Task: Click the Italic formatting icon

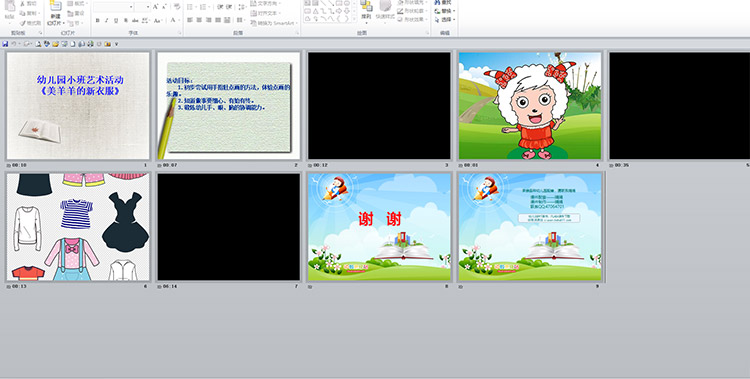Action: point(107,20)
